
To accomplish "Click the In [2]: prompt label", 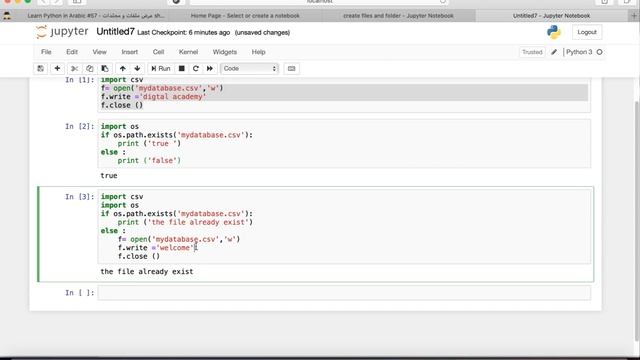I will 80,127.
